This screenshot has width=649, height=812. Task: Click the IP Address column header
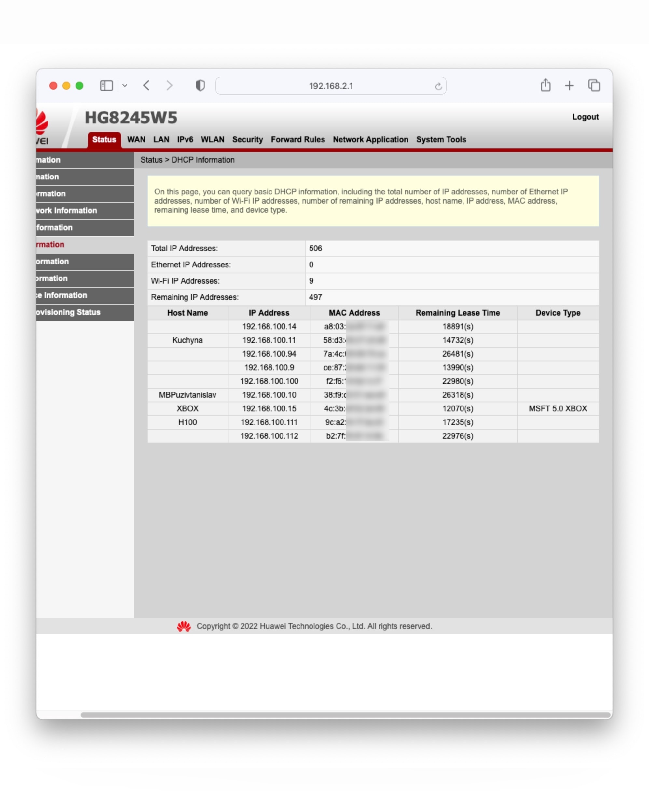pos(269,313)
